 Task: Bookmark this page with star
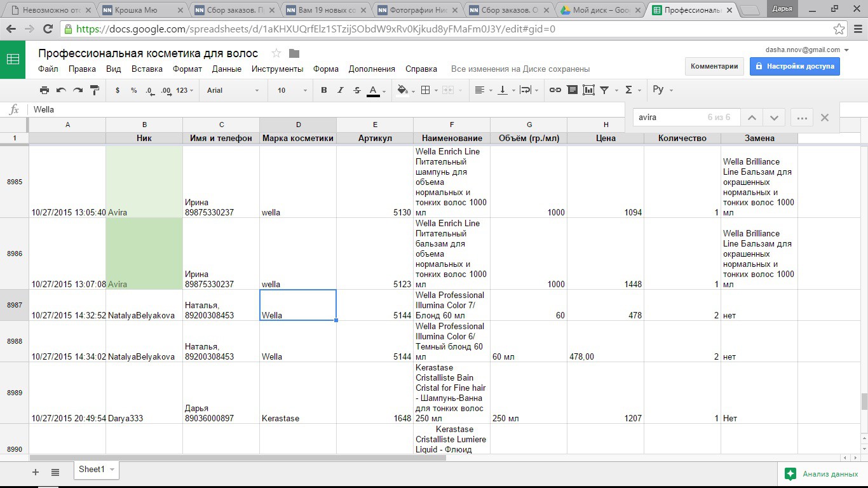839,29
